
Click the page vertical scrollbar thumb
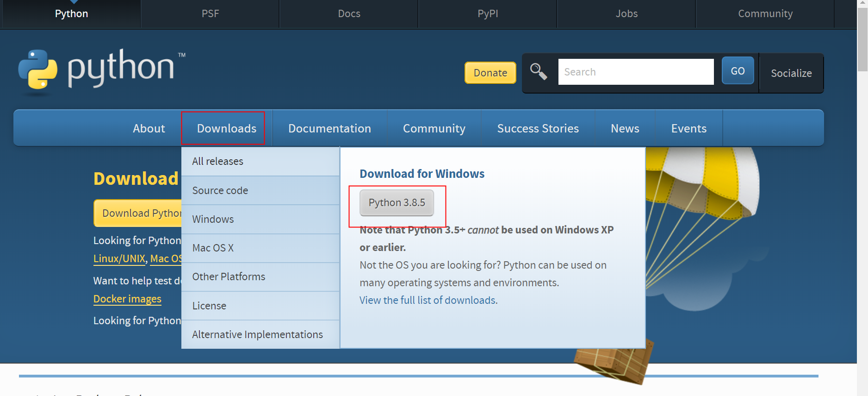pyautogui.click(x=862, y=39)
